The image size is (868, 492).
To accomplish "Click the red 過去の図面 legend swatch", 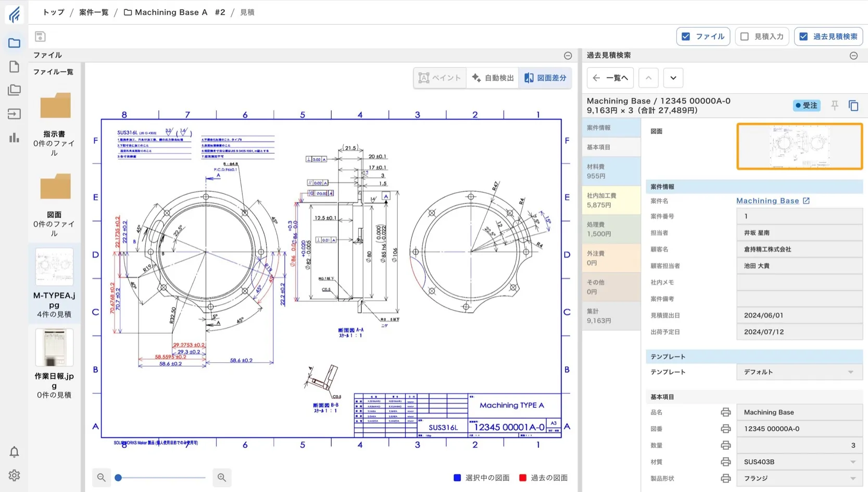I will 523,477.
